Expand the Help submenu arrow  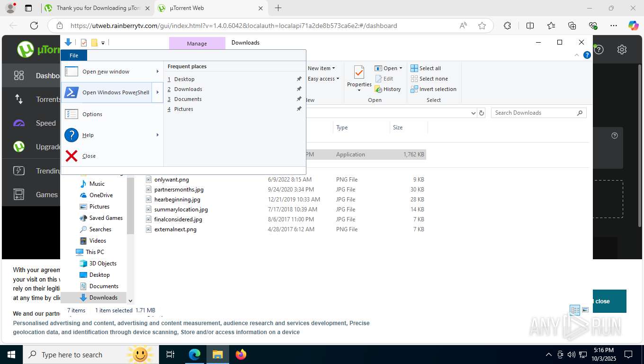158,135
